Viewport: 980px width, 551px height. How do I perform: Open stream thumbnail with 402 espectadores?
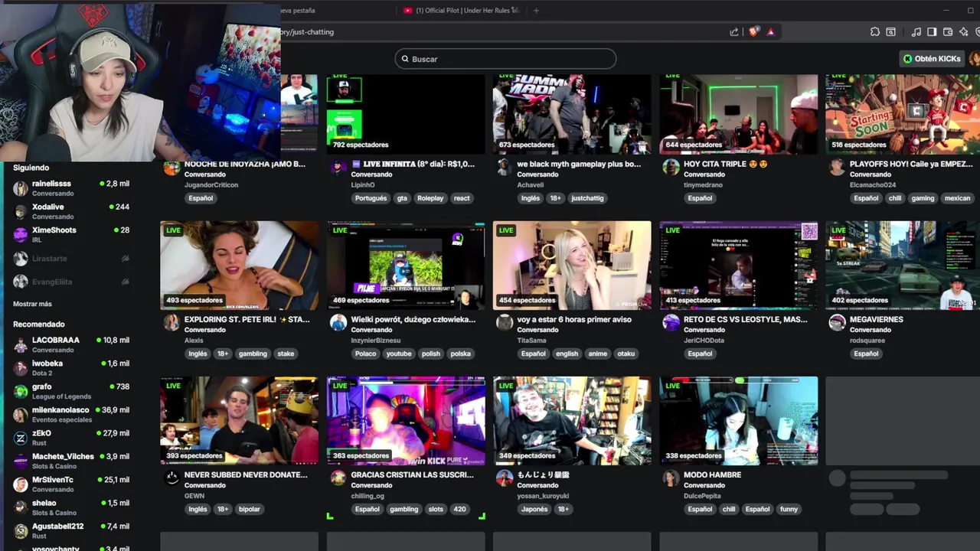pyautogui.click(x=903, y=266)
